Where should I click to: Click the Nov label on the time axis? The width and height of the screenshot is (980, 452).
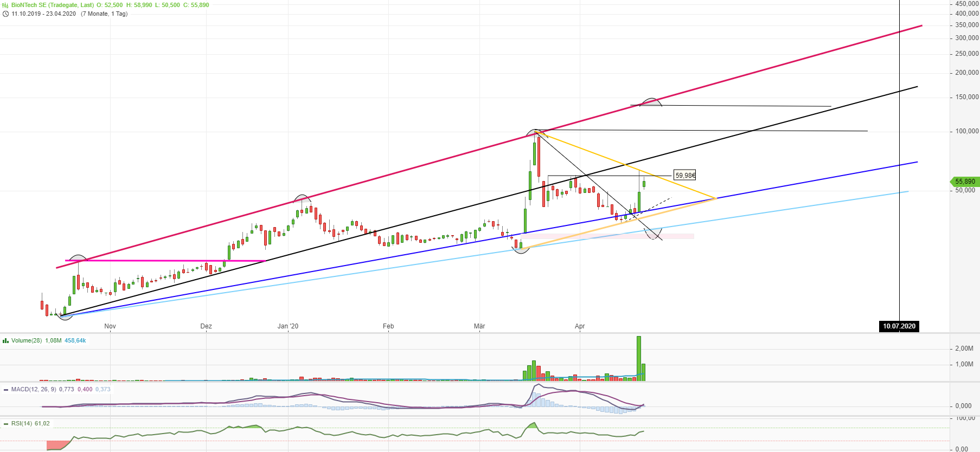point(110,326)
